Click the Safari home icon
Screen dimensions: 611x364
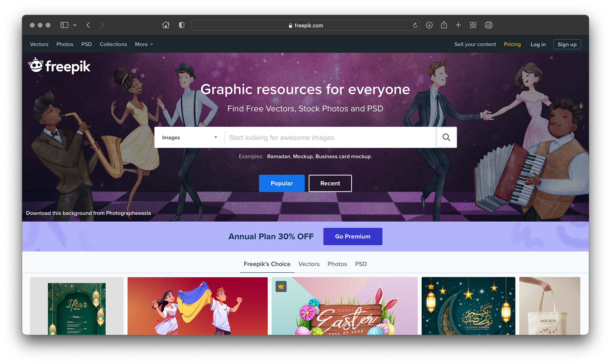coord(166,25)
